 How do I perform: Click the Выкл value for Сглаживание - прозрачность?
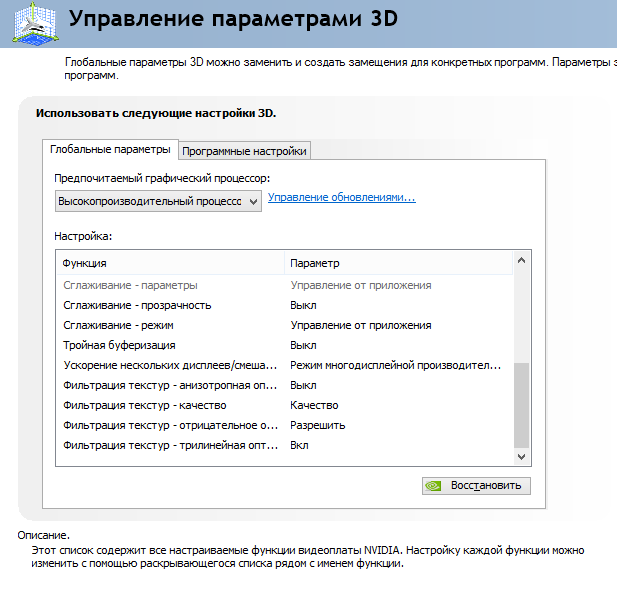[303, 305]
